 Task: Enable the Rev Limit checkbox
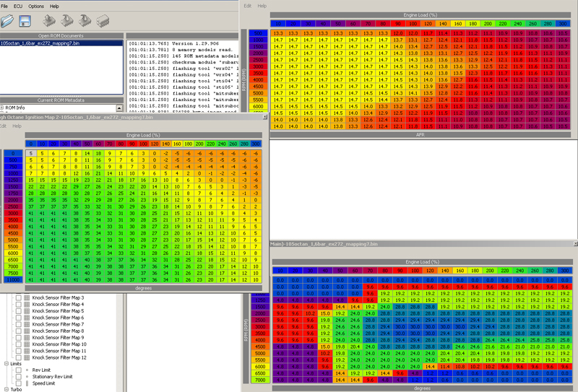[x=19, y=370]
